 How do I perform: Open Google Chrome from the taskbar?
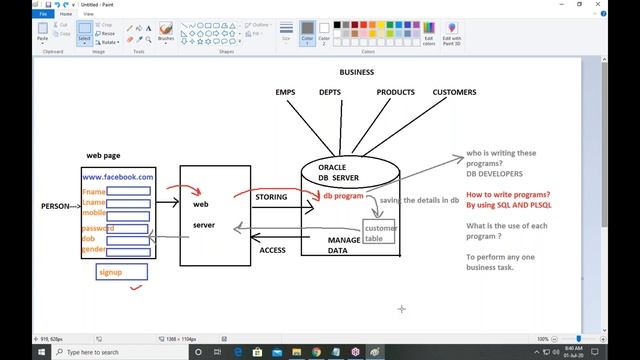(x=316, y=352)
